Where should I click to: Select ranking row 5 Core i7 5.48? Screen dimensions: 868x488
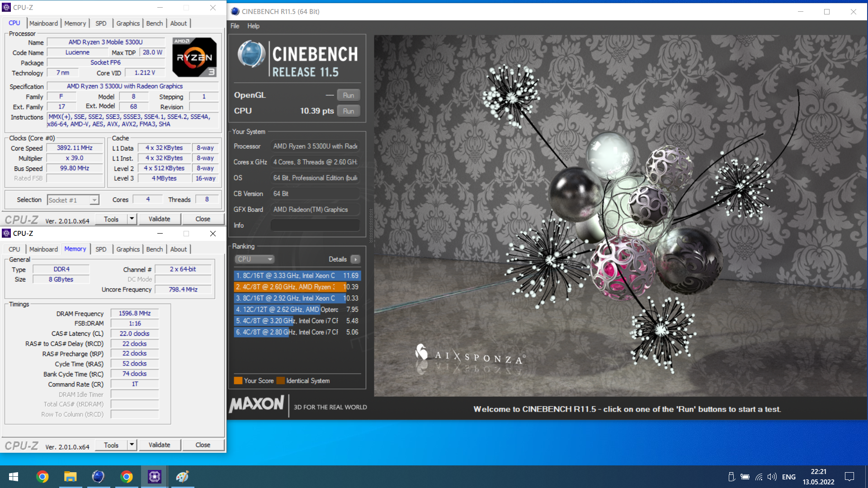click(297, 321)
